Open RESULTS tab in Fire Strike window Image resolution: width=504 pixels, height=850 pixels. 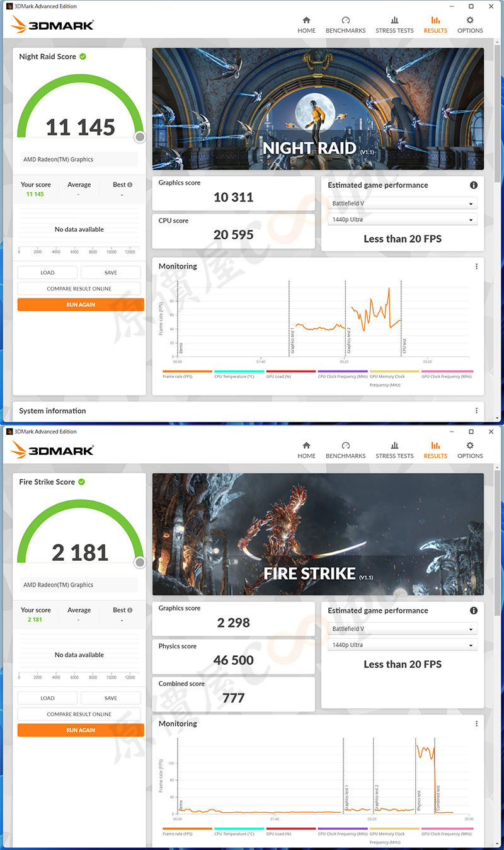tap(435, 451)
